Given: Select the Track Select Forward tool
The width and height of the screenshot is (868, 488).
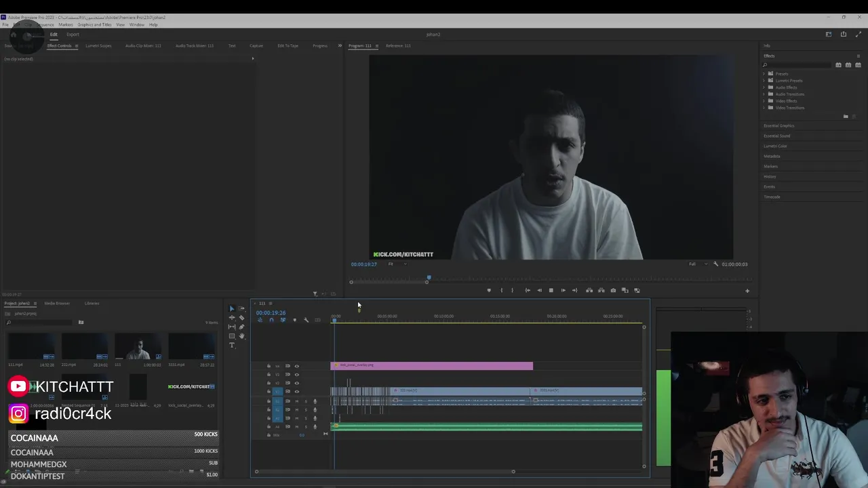Looking at the screenshot, I should (241, 308).
